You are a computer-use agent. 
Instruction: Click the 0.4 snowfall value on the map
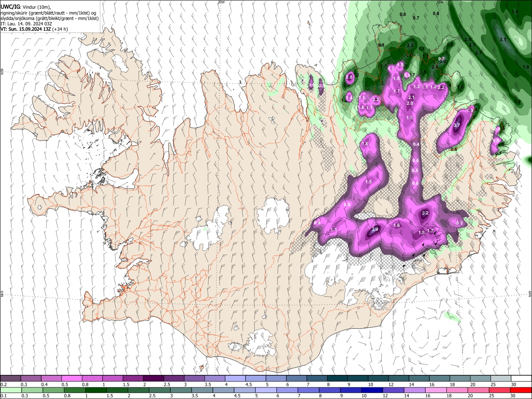(416, 144)
